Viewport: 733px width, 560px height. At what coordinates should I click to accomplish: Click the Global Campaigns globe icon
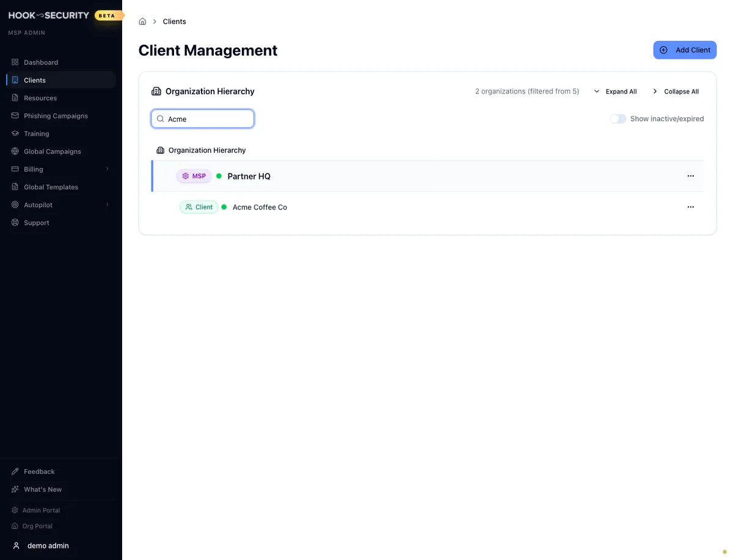pos(15,151)
